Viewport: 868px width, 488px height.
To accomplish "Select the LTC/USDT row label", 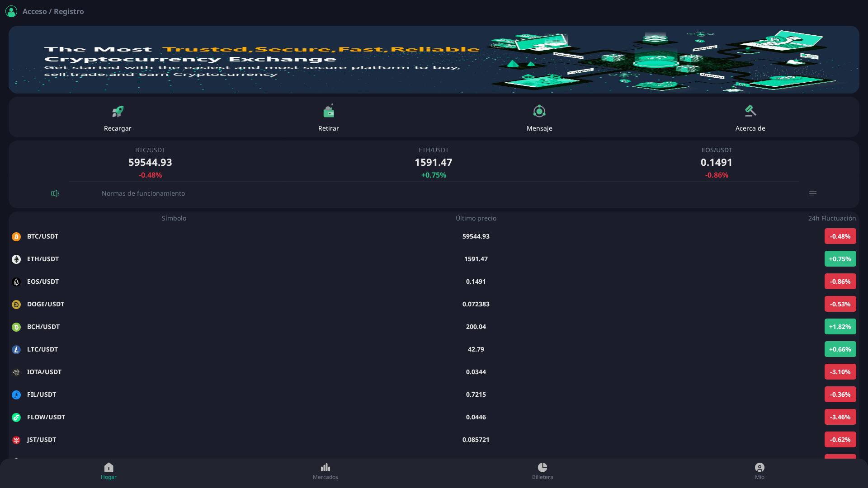I will click(42, 349).
